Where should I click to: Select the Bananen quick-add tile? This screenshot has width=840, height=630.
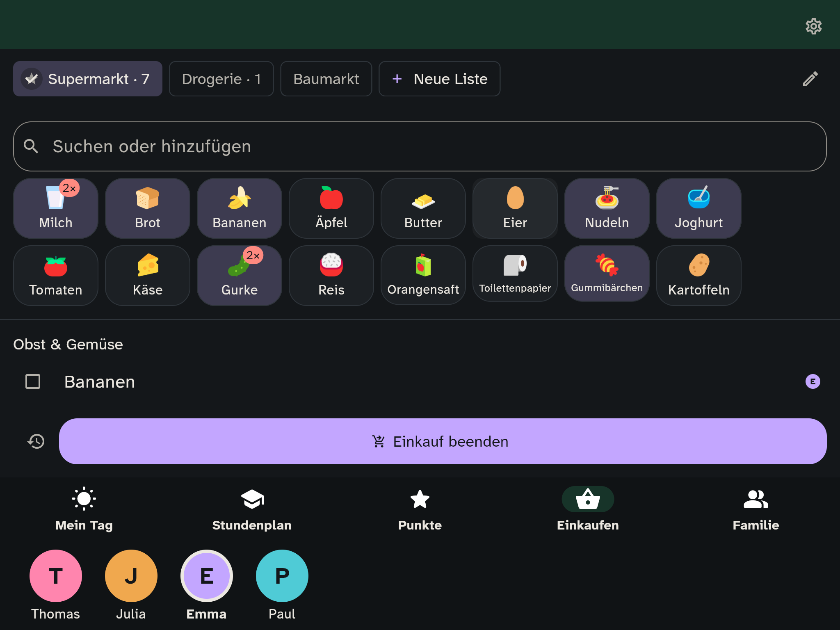[x=240, y=208]
